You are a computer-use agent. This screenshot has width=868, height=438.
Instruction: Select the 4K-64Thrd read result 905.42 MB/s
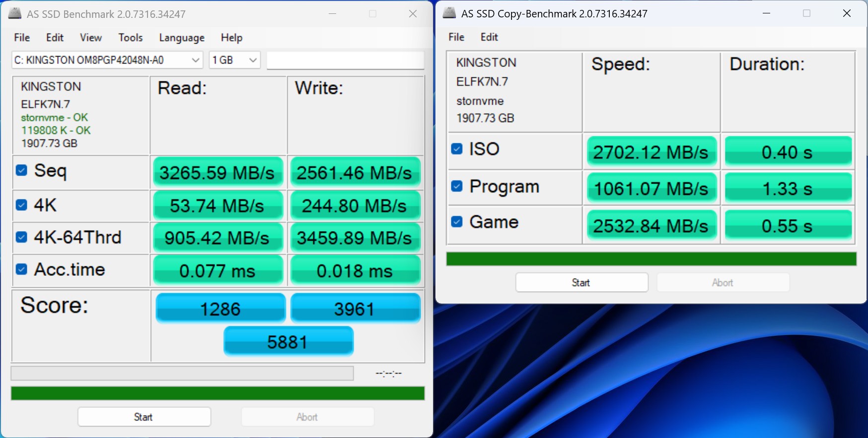217,238
